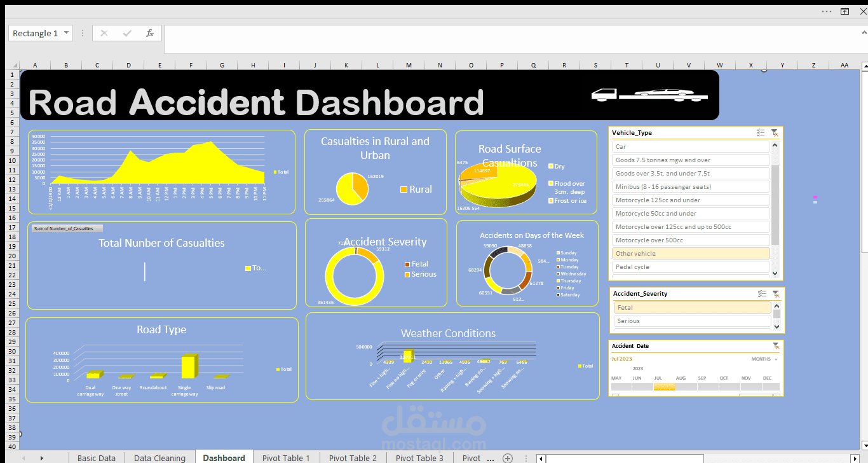Click the Select All corner of the sheet

(x=13, y=65)
